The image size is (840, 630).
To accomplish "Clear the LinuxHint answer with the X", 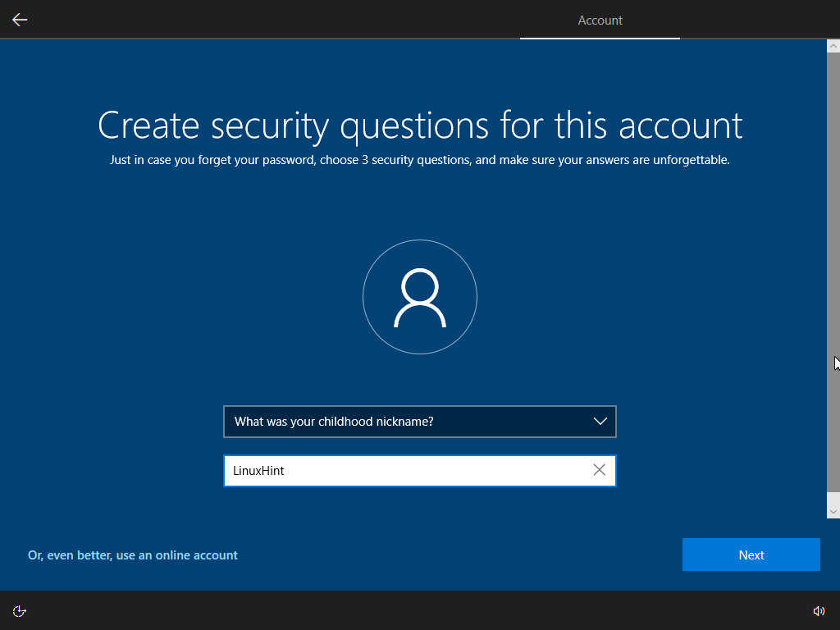I will click(600, 470).
